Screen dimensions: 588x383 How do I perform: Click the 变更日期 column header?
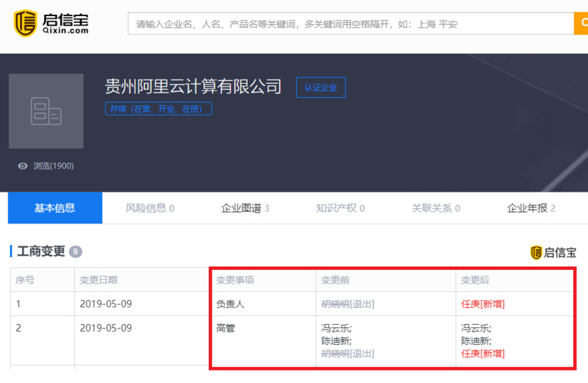[98, 280]
